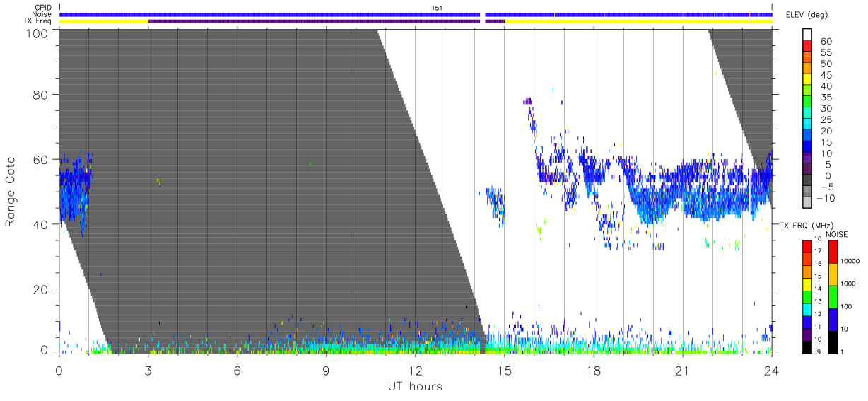The image size is (868, 401).
Task: Click the 40 tick on Range Gate axis
Action: (40, 223)
